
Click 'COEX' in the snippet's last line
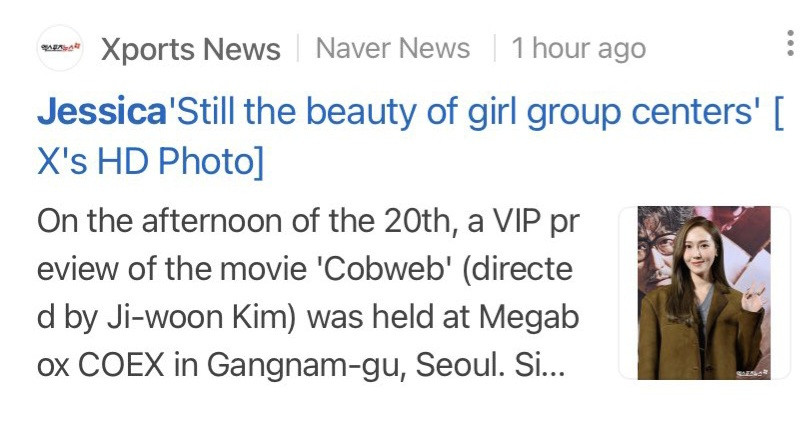pyautogui.click(x=122, y=365)
